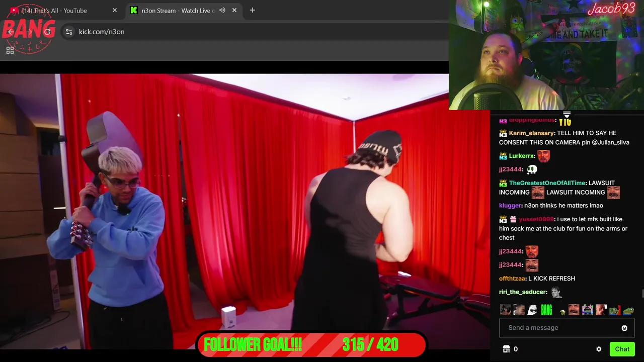The image size is (644, 362).
Task: Insert the small green leaf emote
Action: 562,312
